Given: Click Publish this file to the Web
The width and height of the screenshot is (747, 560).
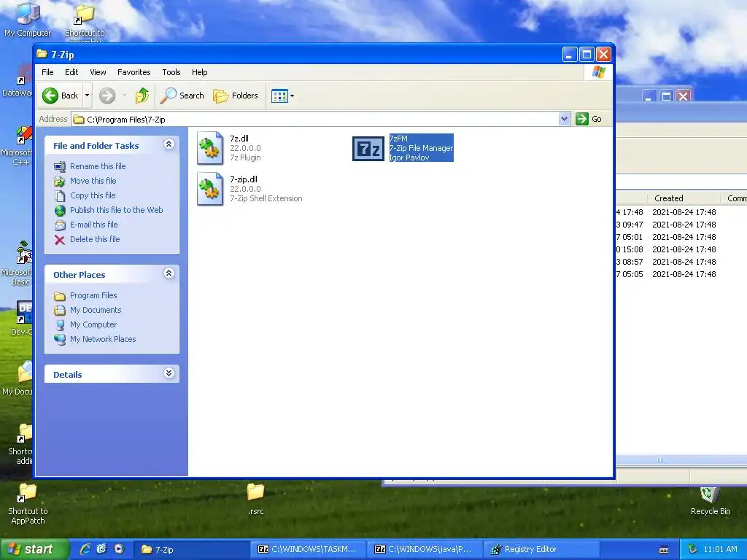Looking at the screenshot, I should 116,210.
